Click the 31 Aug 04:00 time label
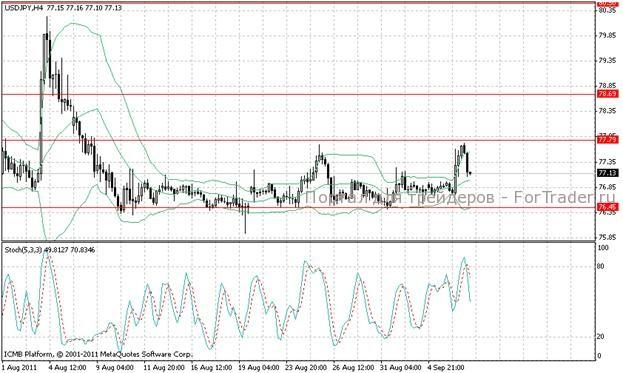623x373 pixels. coord(400,367)
